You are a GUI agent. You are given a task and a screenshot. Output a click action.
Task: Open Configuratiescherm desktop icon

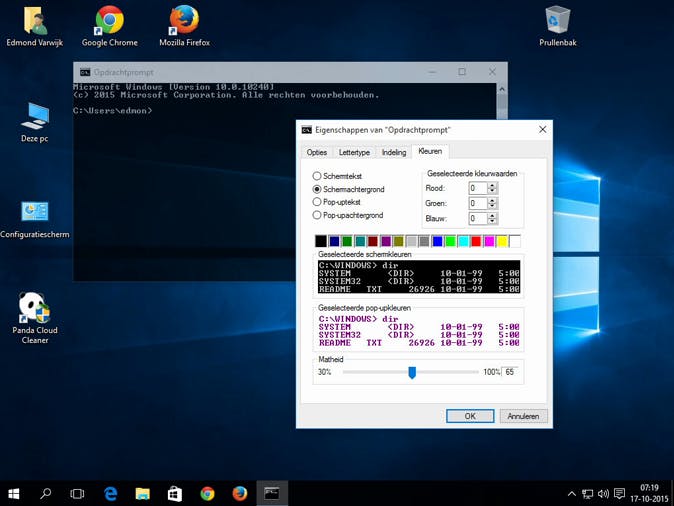(x=35, y=212)
